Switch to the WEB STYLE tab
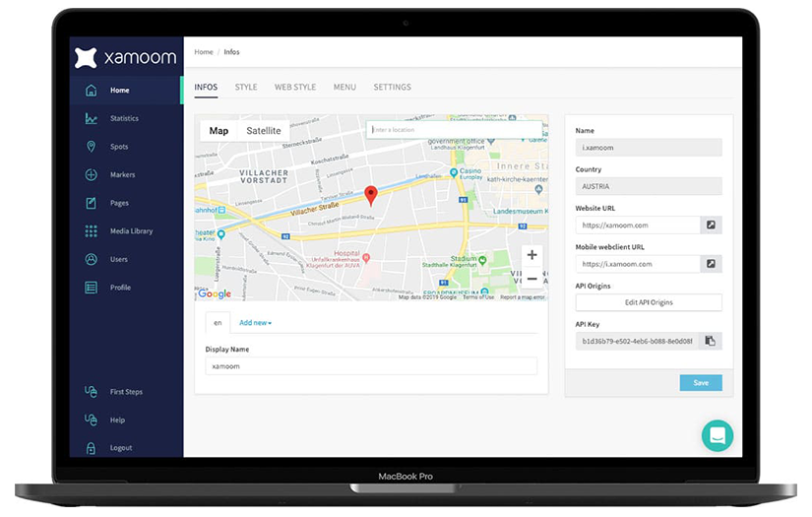Viewport: 812px width, 517px height. (295, 87)
